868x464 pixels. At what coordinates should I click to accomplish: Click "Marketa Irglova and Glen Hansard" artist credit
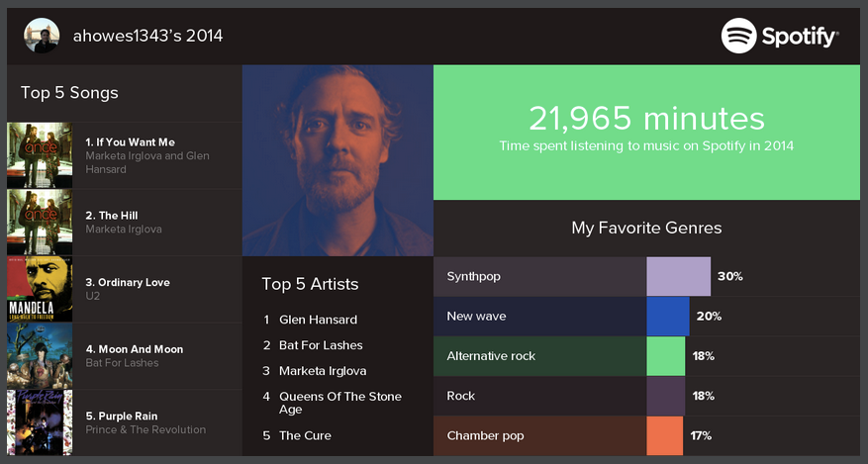147,162
